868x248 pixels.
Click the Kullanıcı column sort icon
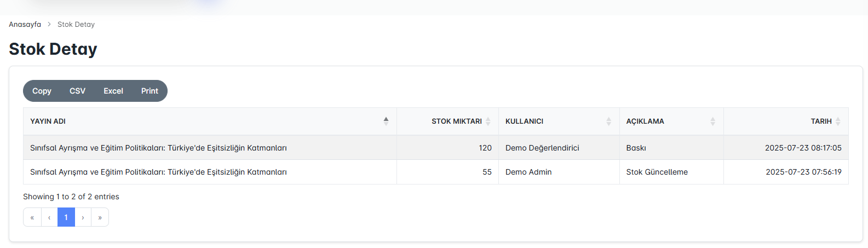pyautogui.click(x=608, y=122)
